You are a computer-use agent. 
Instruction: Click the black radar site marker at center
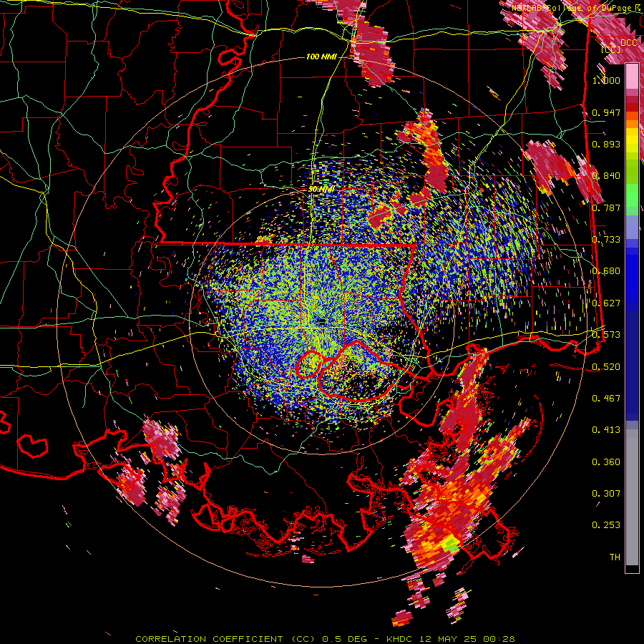click(322, 321)
